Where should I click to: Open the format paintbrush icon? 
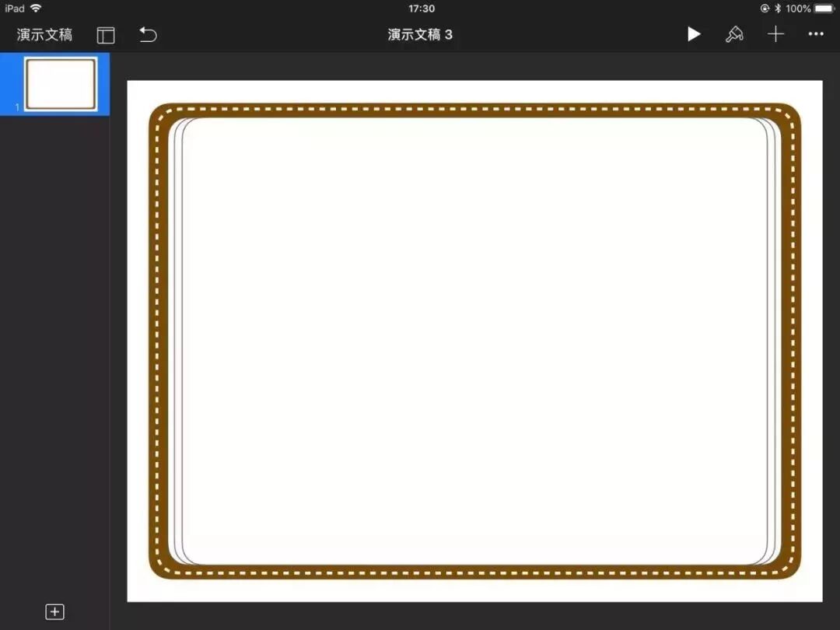(x=734, y=34)
